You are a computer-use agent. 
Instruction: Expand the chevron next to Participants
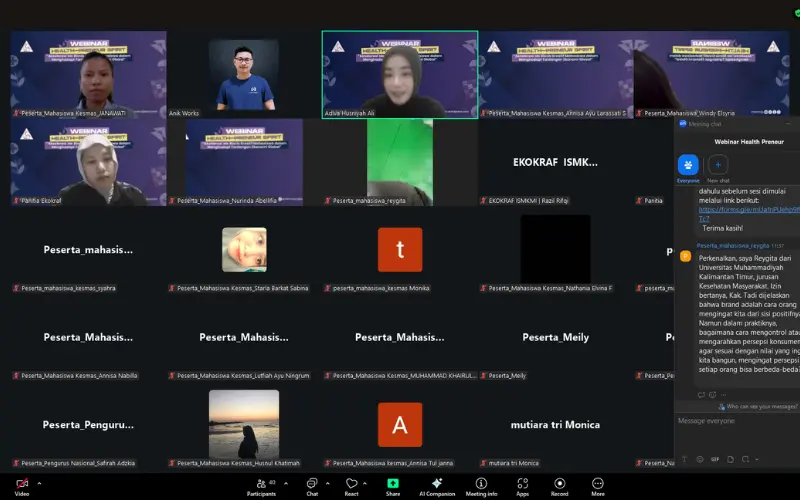point(284,481)
